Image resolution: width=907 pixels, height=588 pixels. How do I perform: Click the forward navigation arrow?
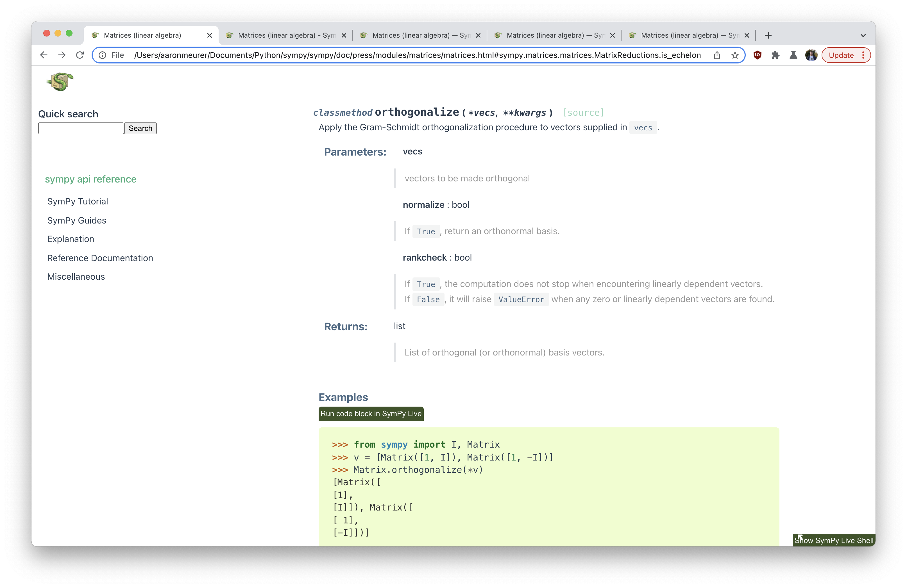tap(62, 55)
